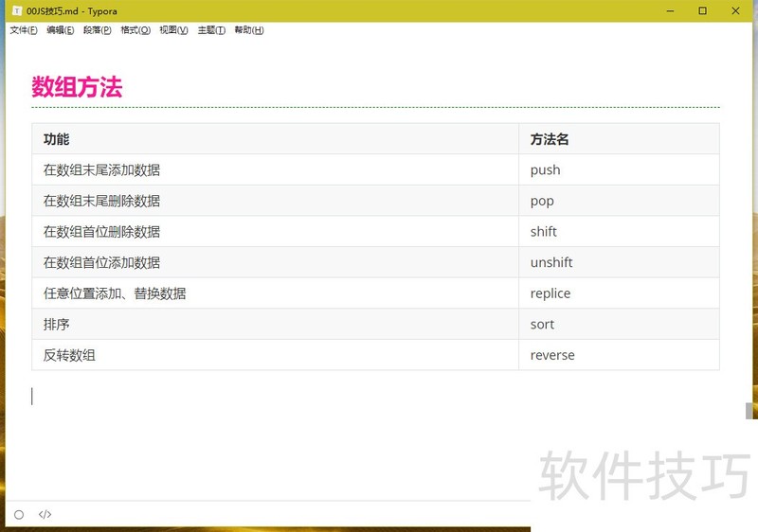Click the 方法名 column header cell
The image size is (758, 532).
[x=550, y=139]
